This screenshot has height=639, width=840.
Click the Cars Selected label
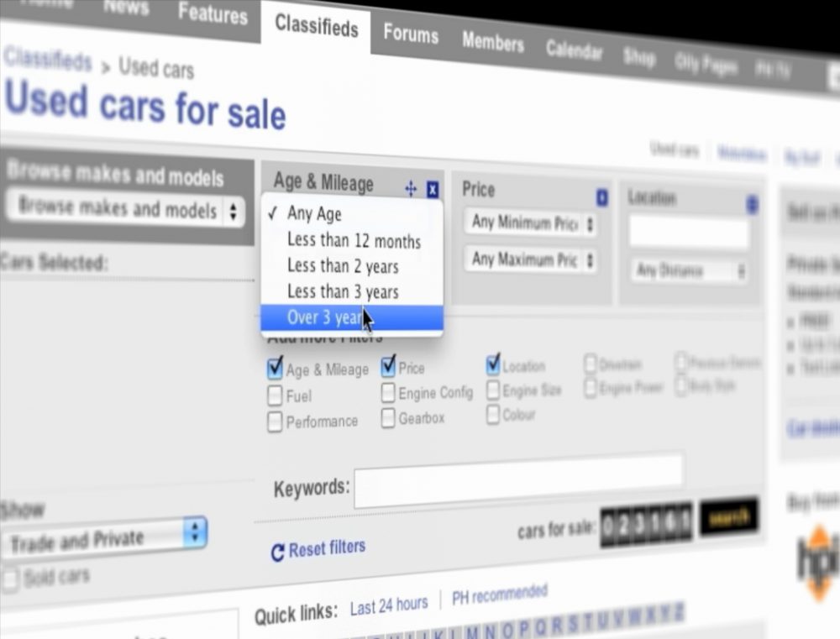[x=54, y=263]
